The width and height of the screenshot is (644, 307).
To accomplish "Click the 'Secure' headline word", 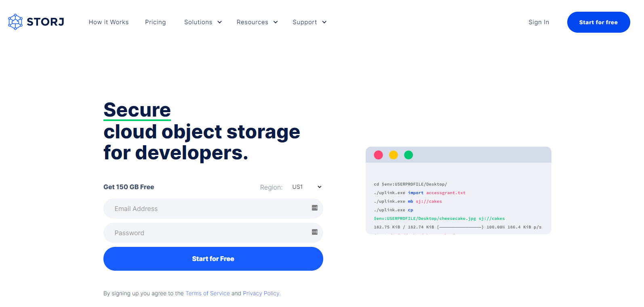I will (137, 110).
